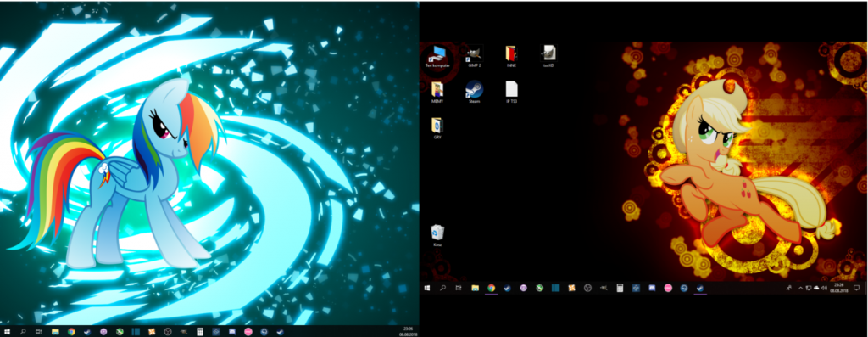Screen dimensions: 868x337
Task: Select the Steam desktop shortcut
Action: 475,93
